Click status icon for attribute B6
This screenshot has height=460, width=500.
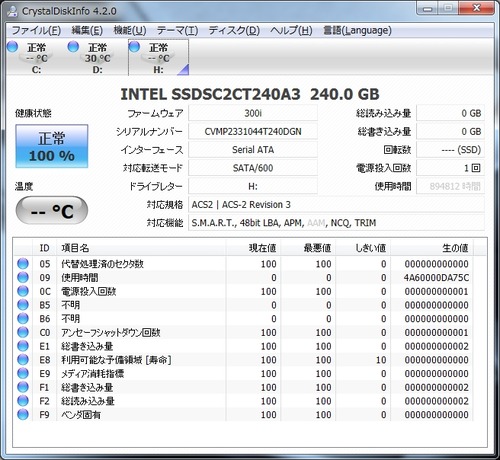tap(23, 319)
